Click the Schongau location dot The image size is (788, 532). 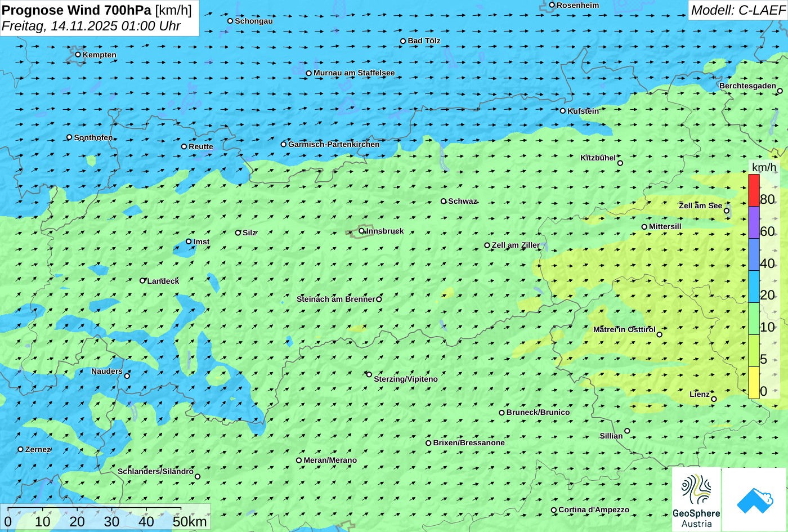[230, 21]
